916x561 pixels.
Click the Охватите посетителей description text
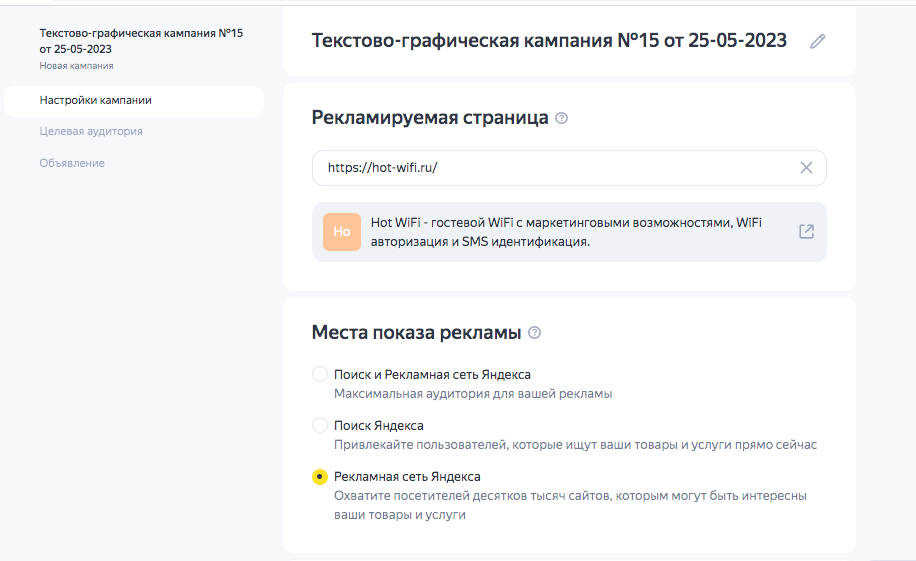coord(570,505)
